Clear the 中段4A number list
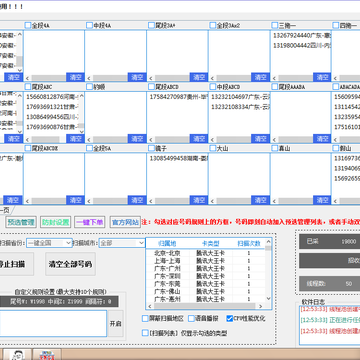This screenshot has width=360, height=360. [x=137, y=77]
